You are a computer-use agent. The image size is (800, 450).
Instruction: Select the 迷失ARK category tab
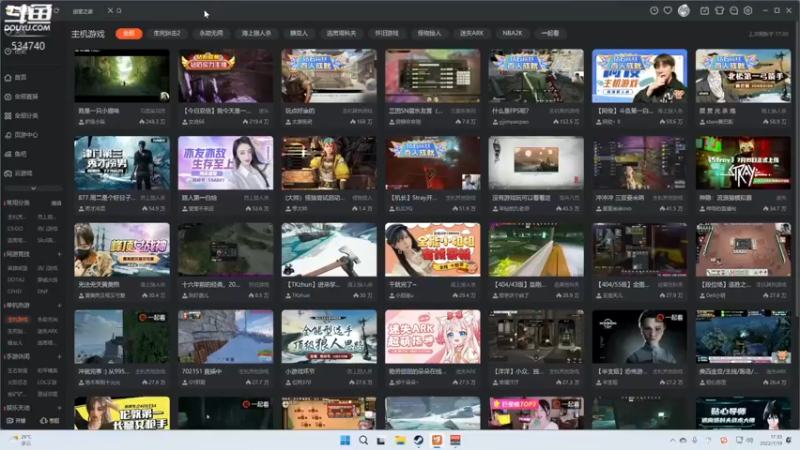pos(471,33)
